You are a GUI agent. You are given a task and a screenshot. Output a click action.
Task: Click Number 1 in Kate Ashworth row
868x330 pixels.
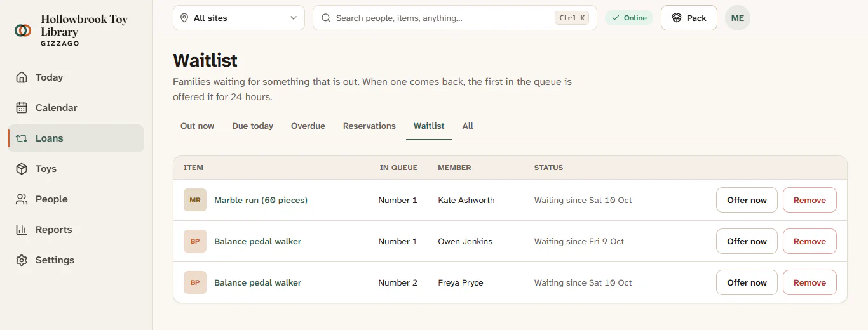click(398, 200)
